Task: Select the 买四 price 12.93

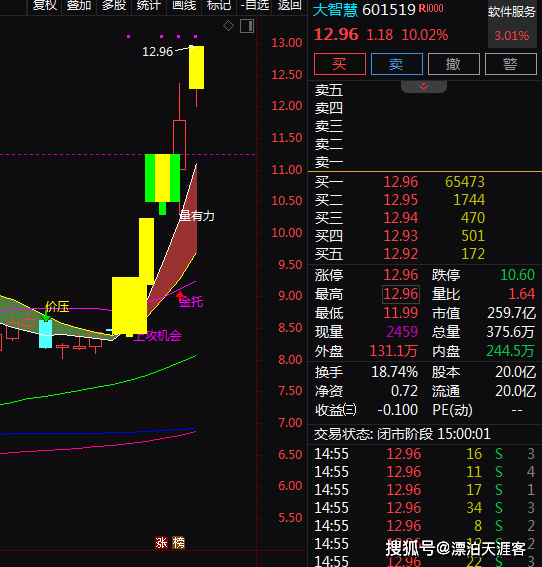Action: tap(401, 236)
